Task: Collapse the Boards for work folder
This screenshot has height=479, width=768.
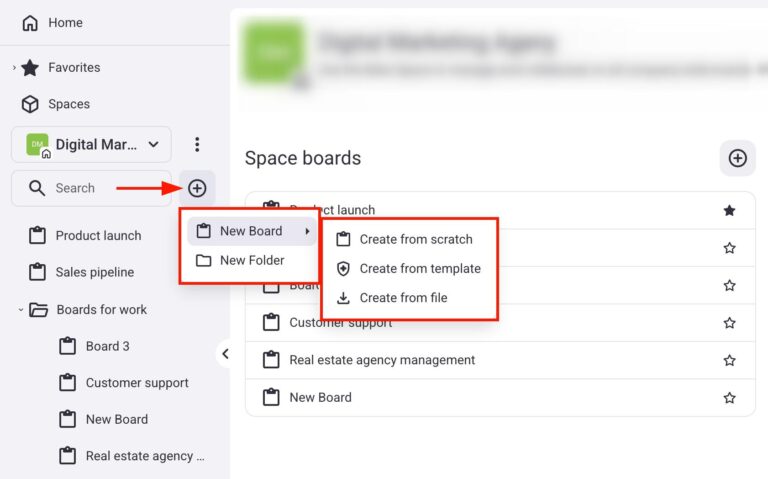Action: [x=21, y=310]
